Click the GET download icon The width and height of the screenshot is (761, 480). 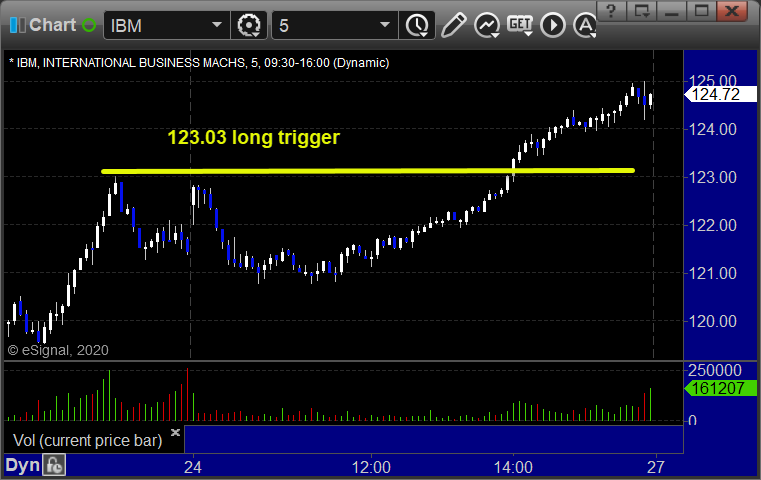[520, 24]
